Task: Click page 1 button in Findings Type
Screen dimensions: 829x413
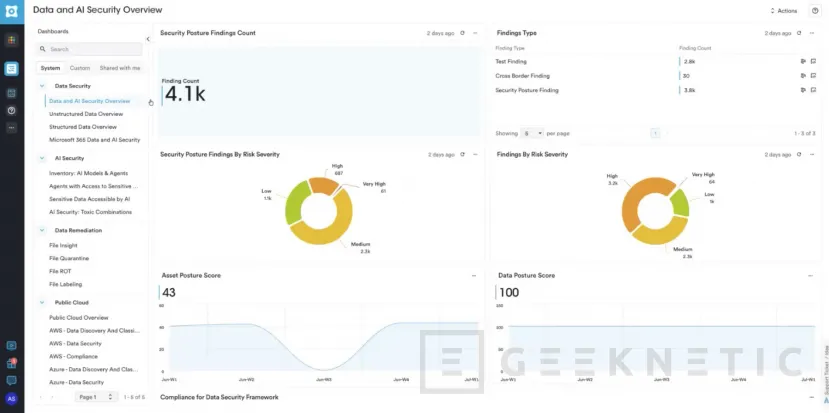Action: click(x=656, y=133)
